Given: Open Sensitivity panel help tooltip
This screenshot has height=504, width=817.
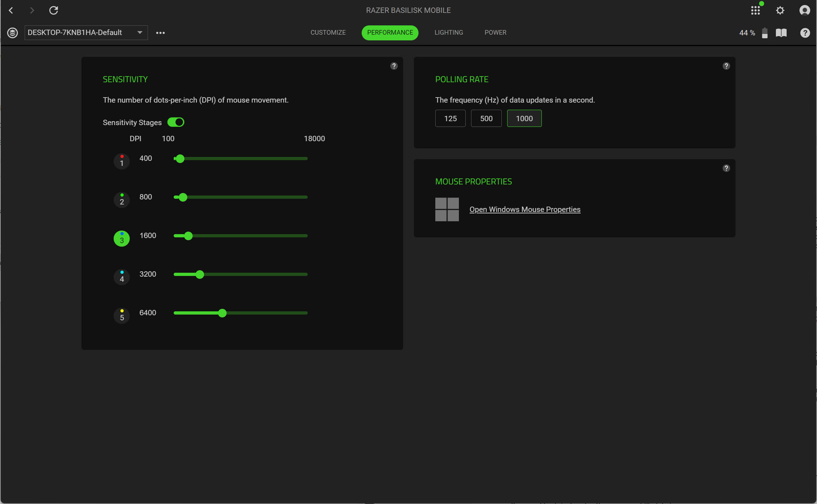Looking at the screenshot, I should 394,66.
